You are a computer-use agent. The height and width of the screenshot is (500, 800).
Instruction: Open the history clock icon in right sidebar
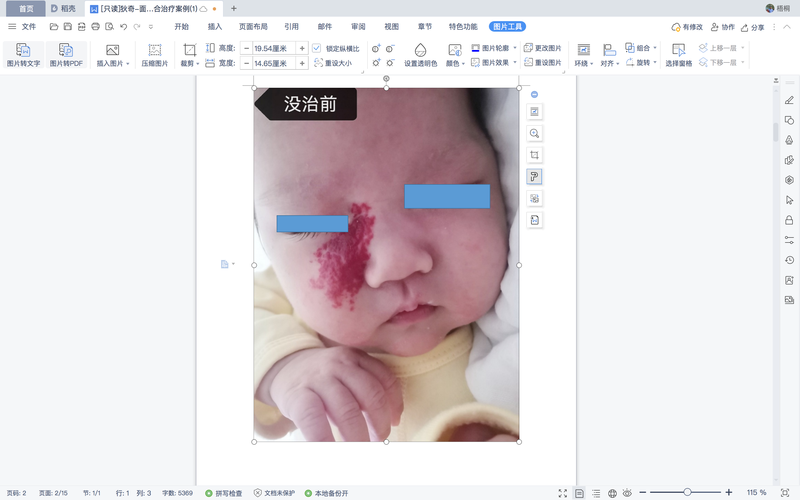click(x=789, y=260)
